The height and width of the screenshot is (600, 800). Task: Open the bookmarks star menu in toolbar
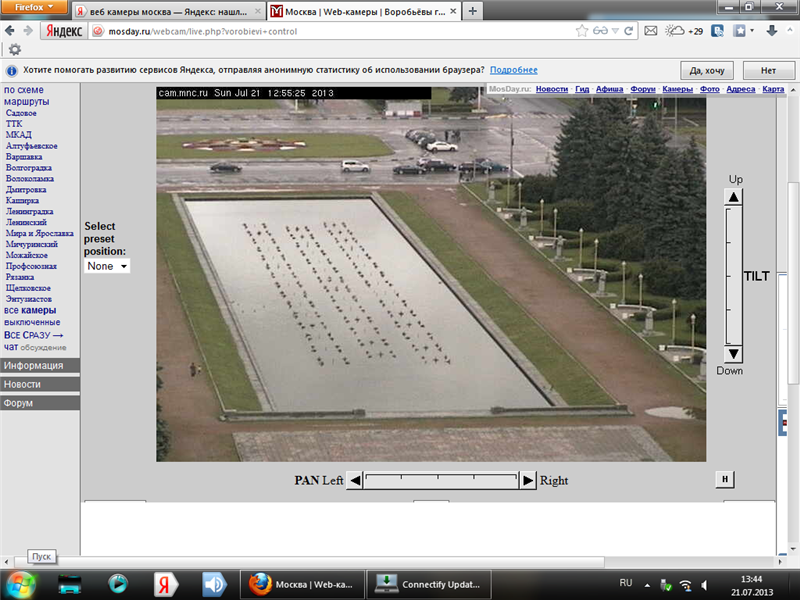point(743,31)
